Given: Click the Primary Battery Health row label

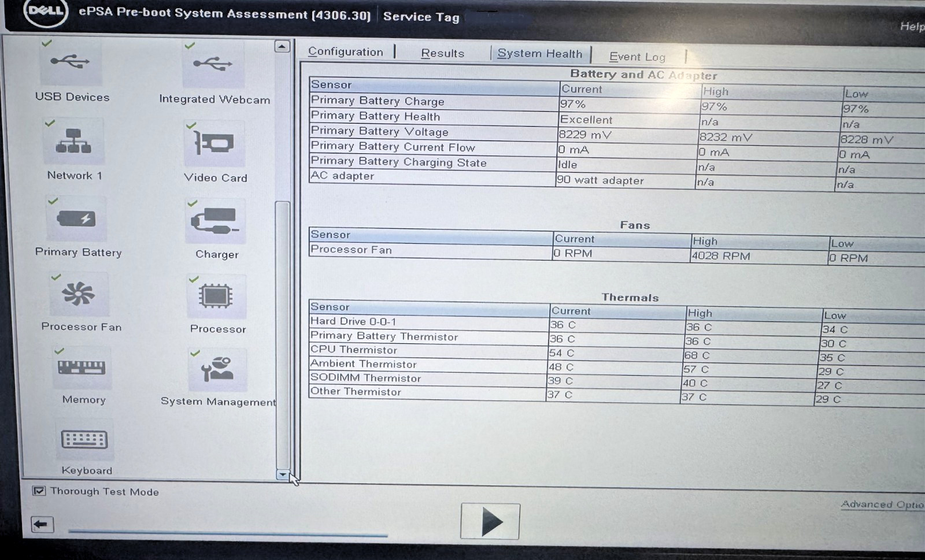Looking at the screenshot, I should click(375, 116).
